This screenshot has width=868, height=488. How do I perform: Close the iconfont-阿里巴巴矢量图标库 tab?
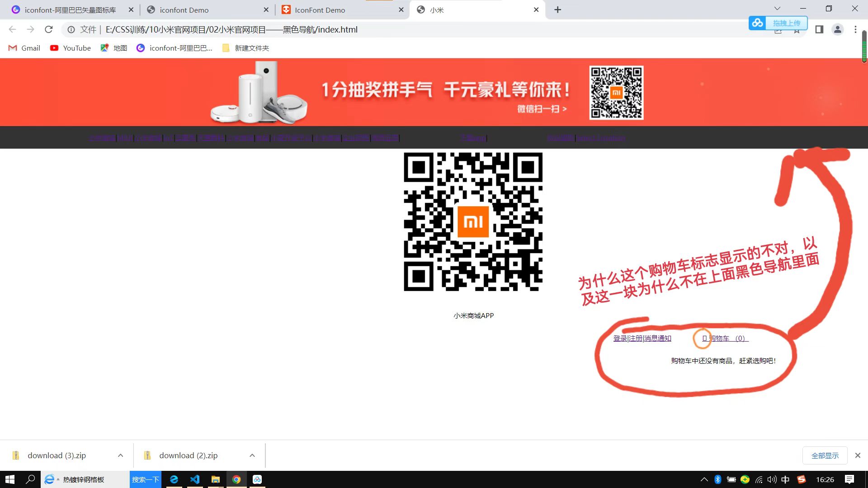click(131, 10)
